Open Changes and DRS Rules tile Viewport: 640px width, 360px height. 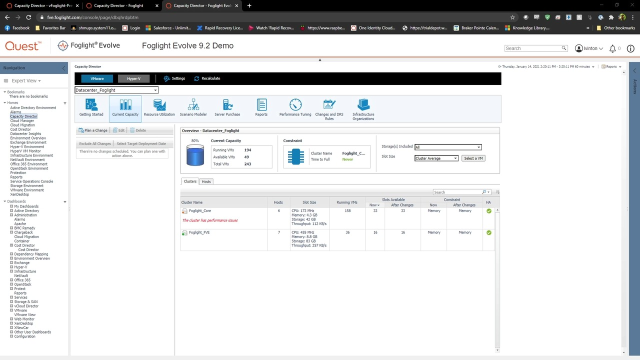[329, 109]
